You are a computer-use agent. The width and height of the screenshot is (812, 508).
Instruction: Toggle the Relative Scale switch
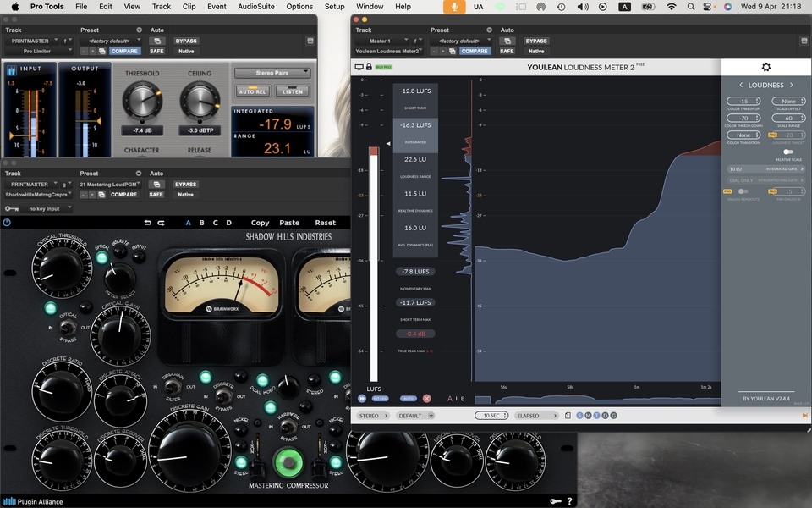point(787,152)
